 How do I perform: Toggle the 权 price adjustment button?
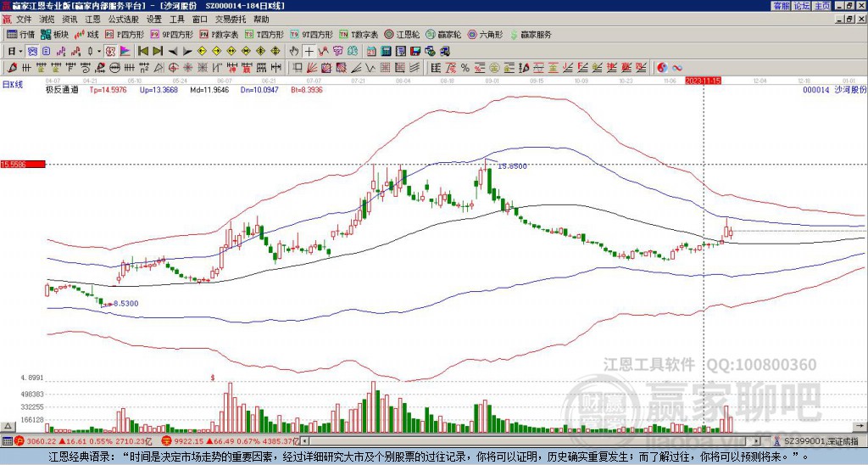pyautogui.click(x=110, y=52)
